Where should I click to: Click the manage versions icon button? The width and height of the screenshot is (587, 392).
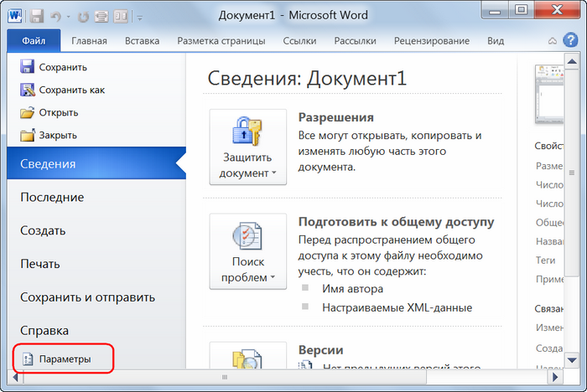coord(248,355)
